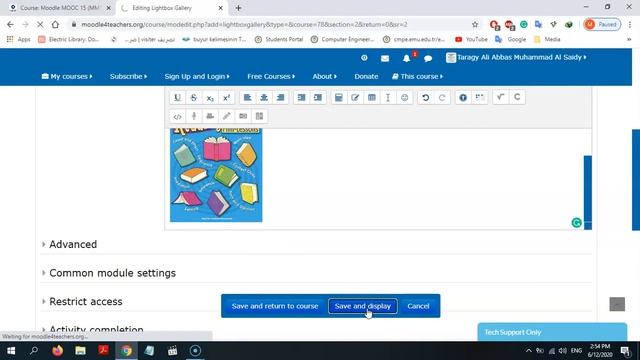
Task: Open user menu for Taragy Ali Abbas
Action: pyautogui.click(x=516, y=58)
